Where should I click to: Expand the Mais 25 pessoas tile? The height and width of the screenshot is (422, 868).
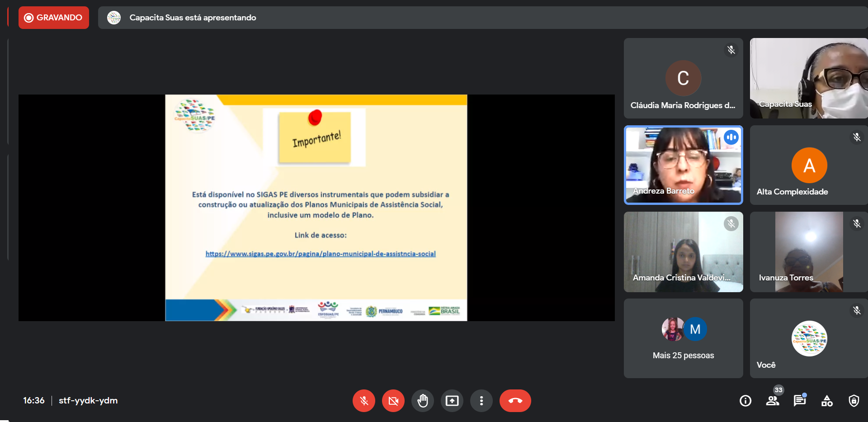(683, 338)
